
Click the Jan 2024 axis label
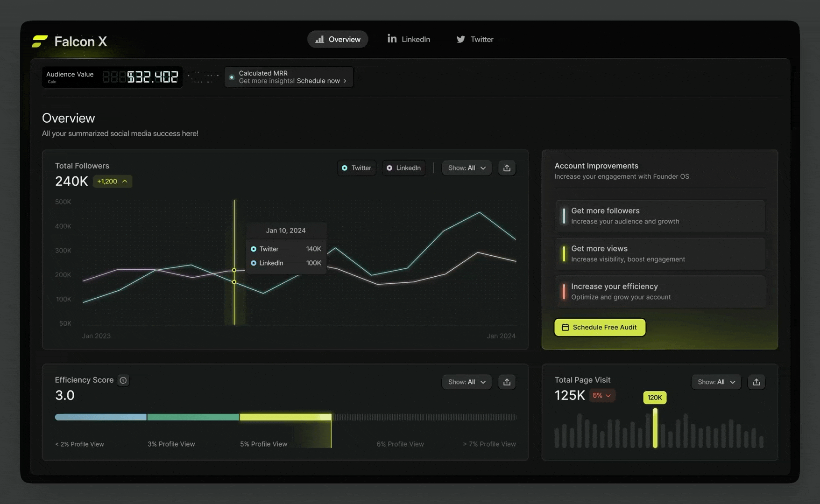[x=501, y=336]
